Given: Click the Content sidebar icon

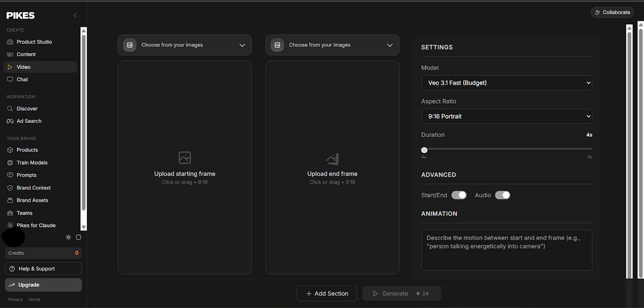Looking at the screenshot, I should click(10, 54).
